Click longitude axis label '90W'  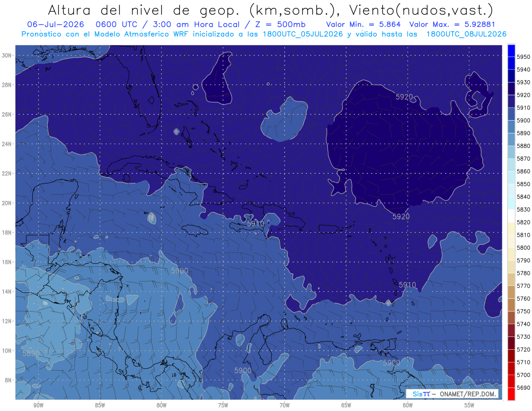pos(38,406)
